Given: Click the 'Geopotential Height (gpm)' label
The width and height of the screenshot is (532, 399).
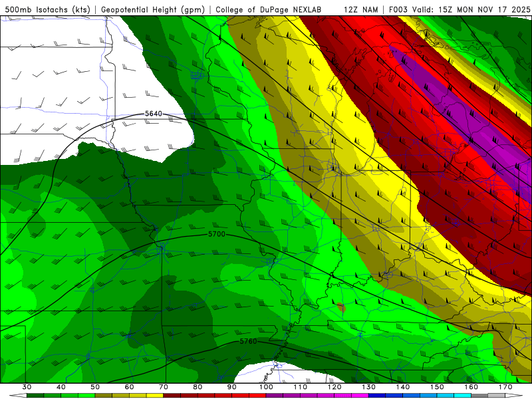Looking at the screenshot, I should [153, 9].
